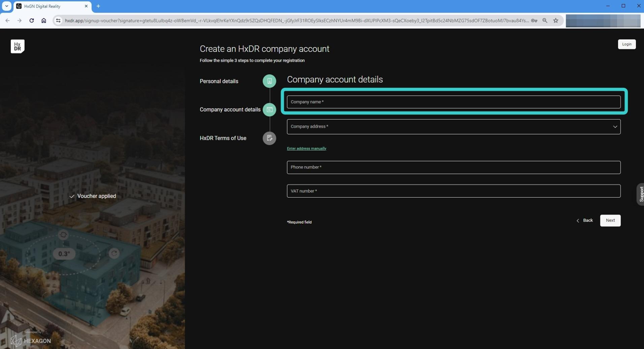644x349 pixels.
Task: Click the browser forward arrow
Action: click(20, 21)
